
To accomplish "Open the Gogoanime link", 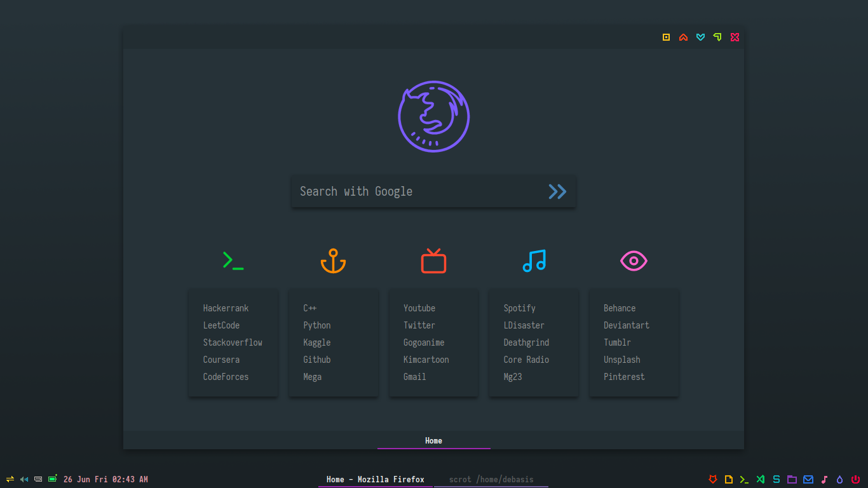I will click(x=424, y=342).
